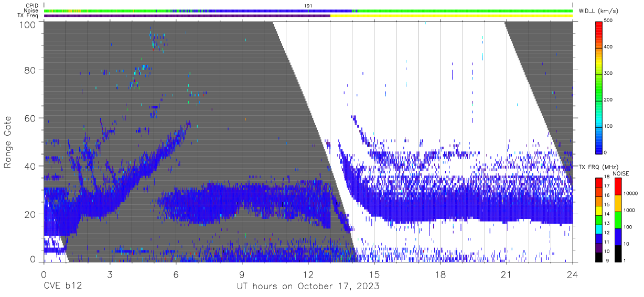This screenshot has width=644, height=297.
Task: Click hour 12 on the UT axis
Action: tap(308, 274)
